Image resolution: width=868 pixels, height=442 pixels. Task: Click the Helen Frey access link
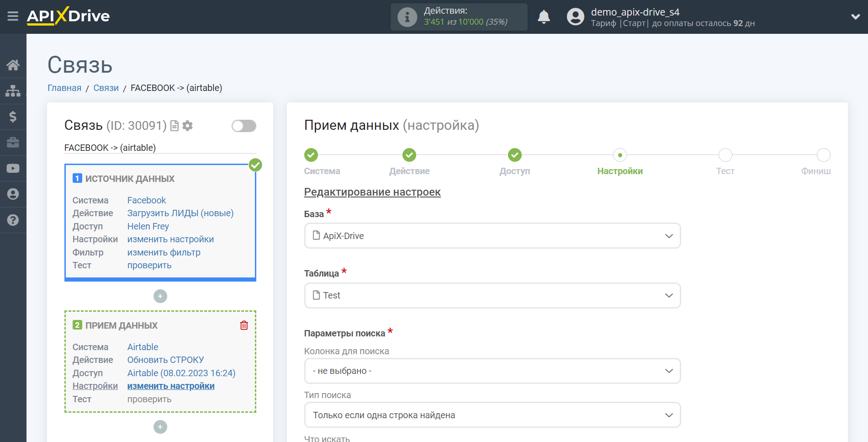coord(148,226)
